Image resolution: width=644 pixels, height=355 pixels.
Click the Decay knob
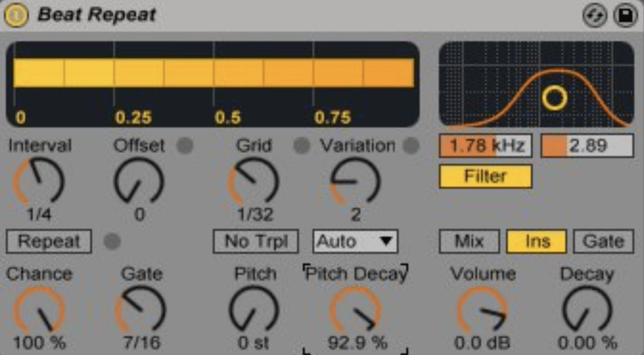(587, 310)
